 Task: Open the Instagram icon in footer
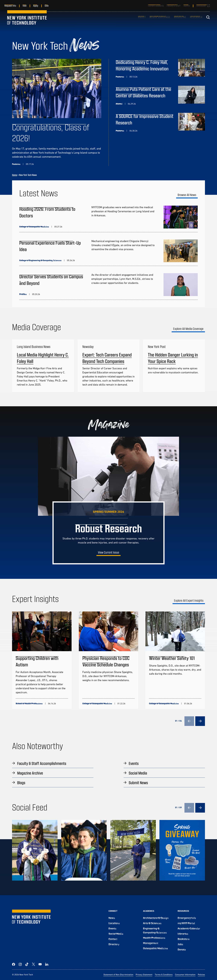20,964
